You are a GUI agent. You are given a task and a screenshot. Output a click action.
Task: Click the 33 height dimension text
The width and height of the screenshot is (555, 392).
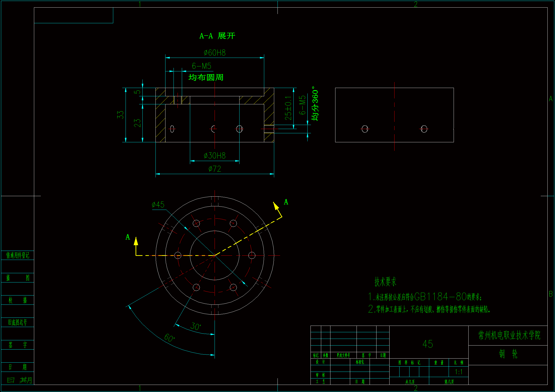click(120, 115)
